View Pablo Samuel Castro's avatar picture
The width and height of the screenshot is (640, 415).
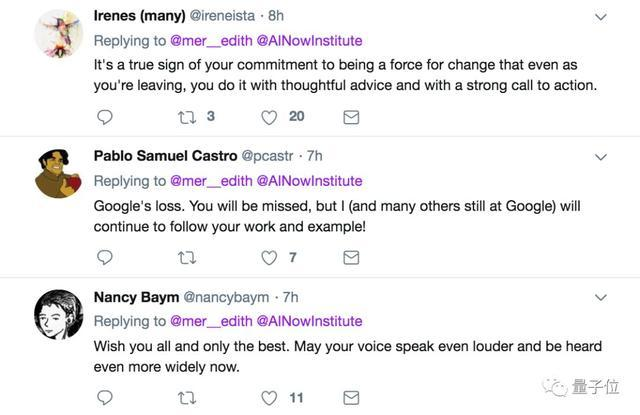pyautogui.click(x=58, y=173)
